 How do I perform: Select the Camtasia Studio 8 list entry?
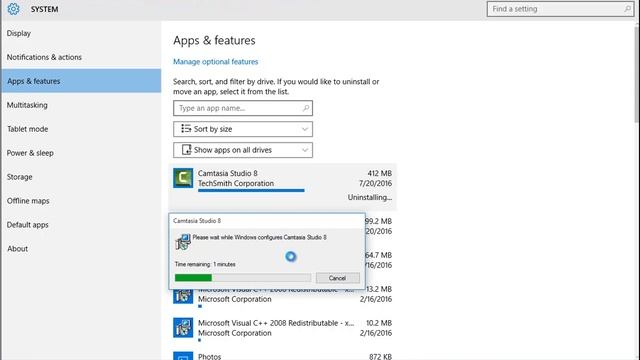282,187
